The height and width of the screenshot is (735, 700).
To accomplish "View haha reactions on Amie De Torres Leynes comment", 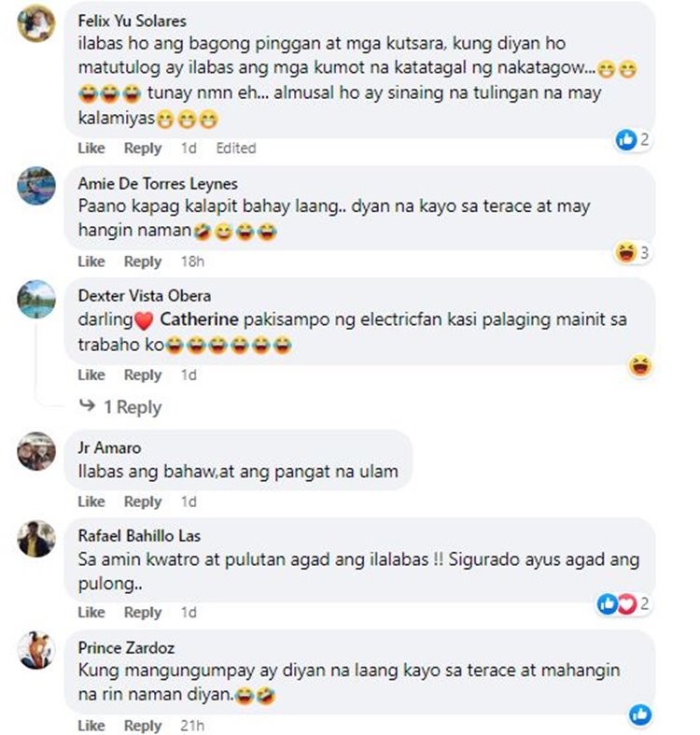I will pos(633,253).
